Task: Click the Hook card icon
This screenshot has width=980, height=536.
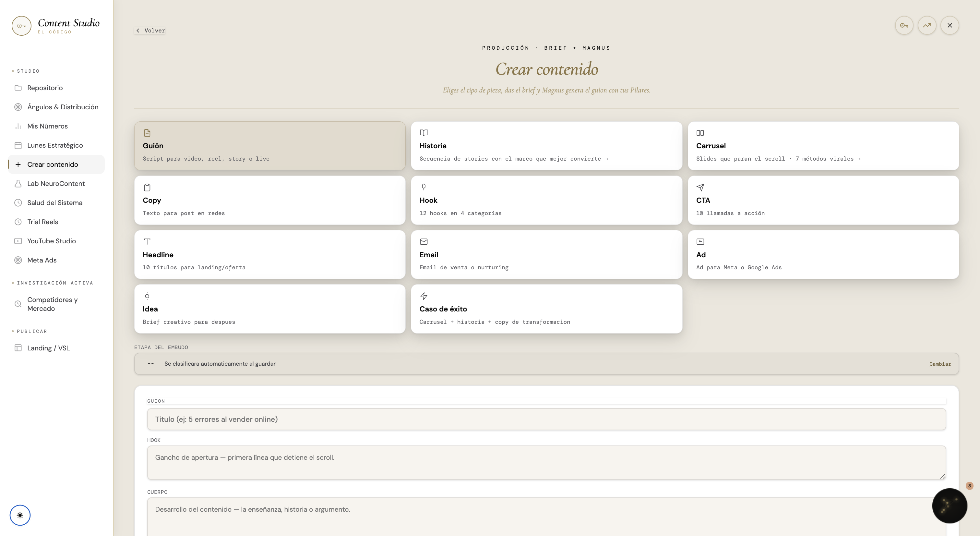Action: 424,187
